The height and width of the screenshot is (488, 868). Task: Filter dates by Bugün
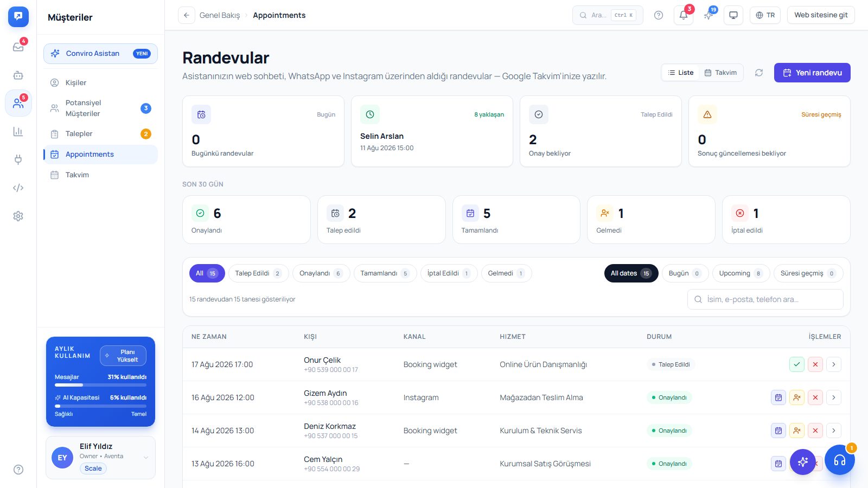point(685,273)
